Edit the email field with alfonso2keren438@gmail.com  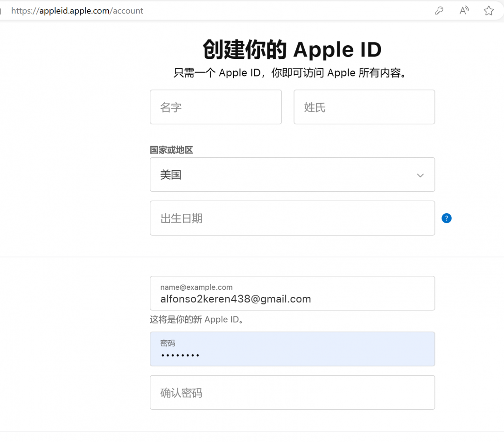pyautogui.click(x=292, y=293)
